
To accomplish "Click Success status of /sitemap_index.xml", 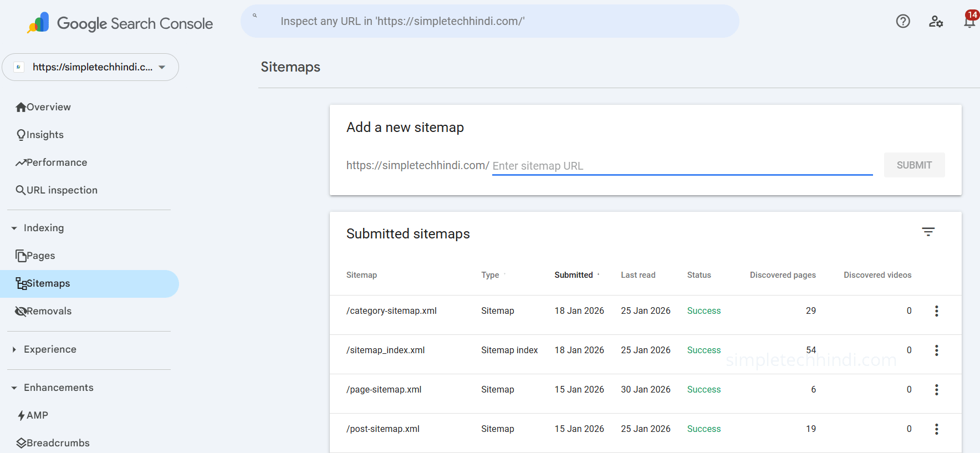I will coord(704,350).
